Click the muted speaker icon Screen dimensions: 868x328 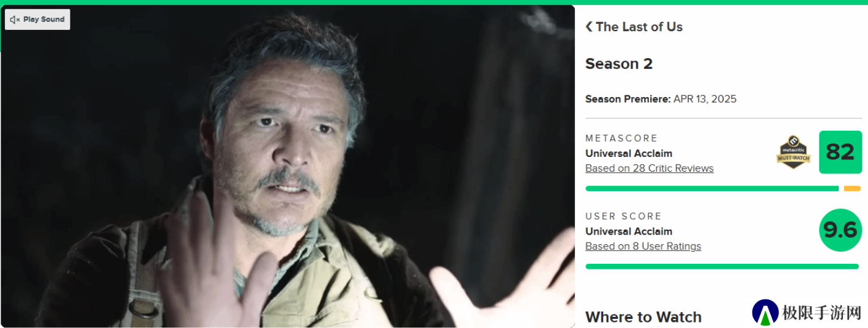(x=15, y=20)
